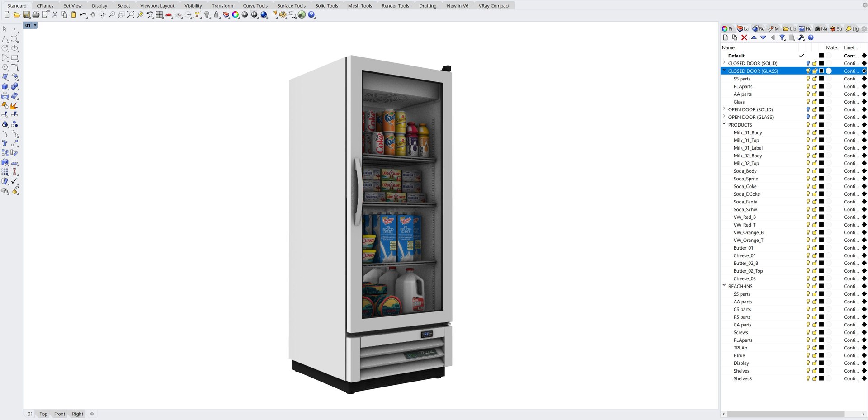Click the hammer Tools icon in layers panel
The width and height of the screenshot is (868, 420).
[801, 38]
